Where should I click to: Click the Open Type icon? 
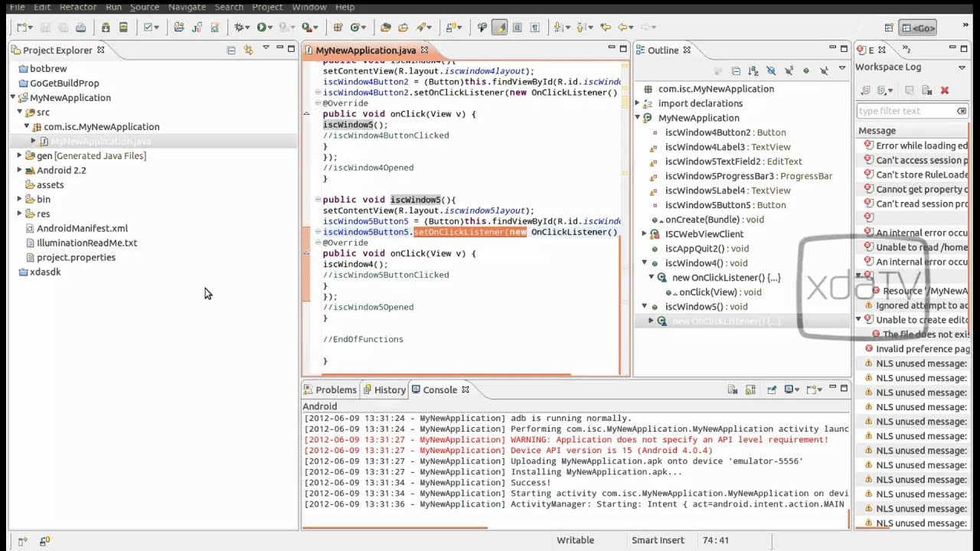[x=385, y=28]
